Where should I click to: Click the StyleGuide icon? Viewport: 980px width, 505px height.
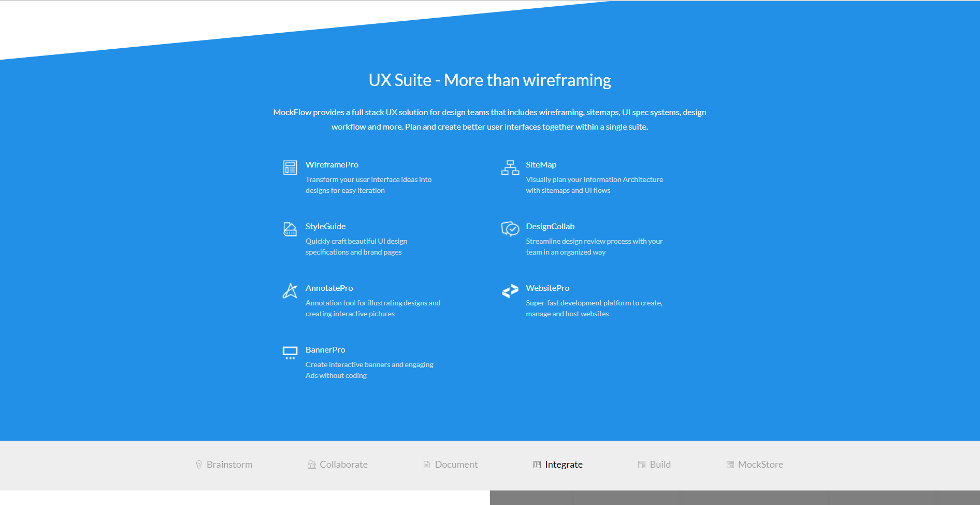point(290,229)
